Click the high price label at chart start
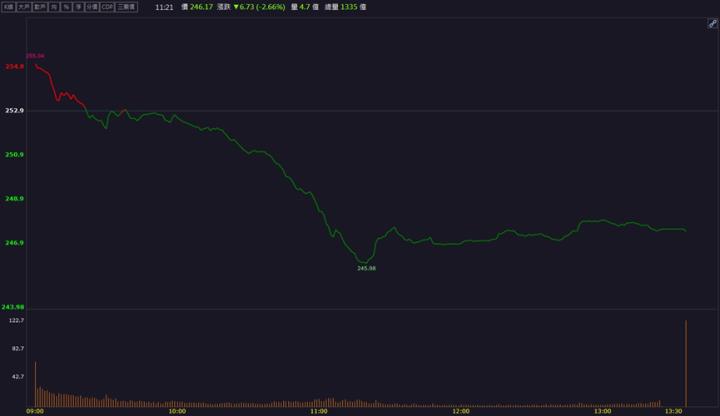Viewport: 720px width, 416px height. [35, 56]
